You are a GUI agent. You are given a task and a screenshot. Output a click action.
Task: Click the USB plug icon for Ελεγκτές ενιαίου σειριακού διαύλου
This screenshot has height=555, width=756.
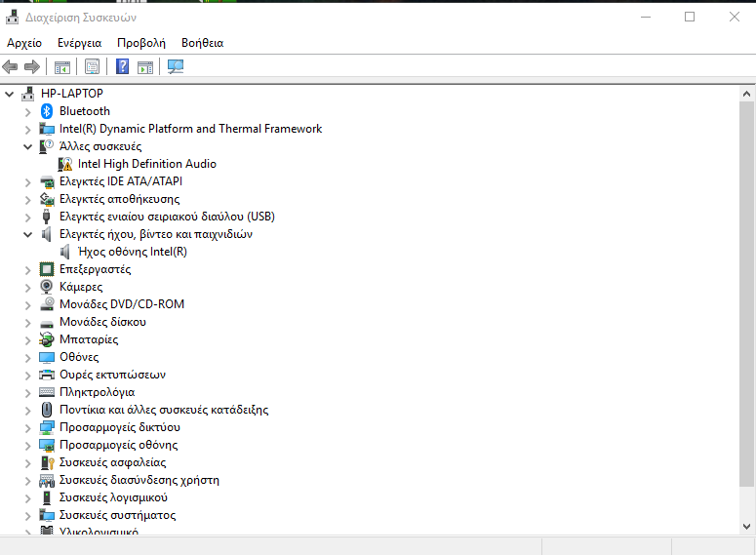46,217
